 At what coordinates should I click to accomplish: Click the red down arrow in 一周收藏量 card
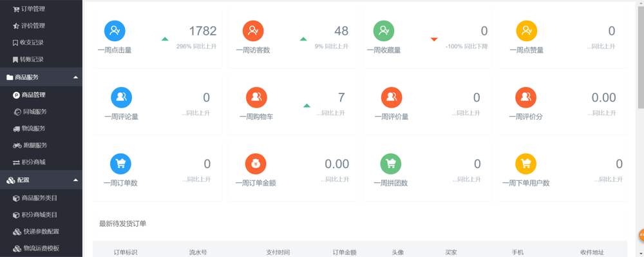pyautogui.click(x=434, y=39)
